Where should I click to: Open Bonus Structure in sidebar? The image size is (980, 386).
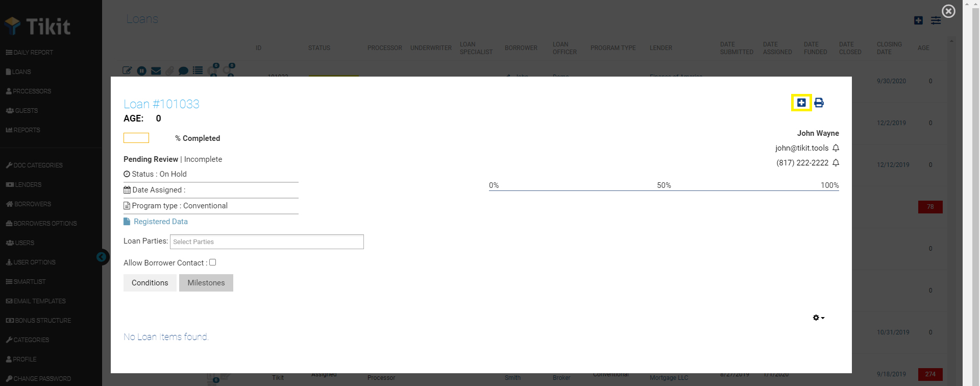click(38, 321)
